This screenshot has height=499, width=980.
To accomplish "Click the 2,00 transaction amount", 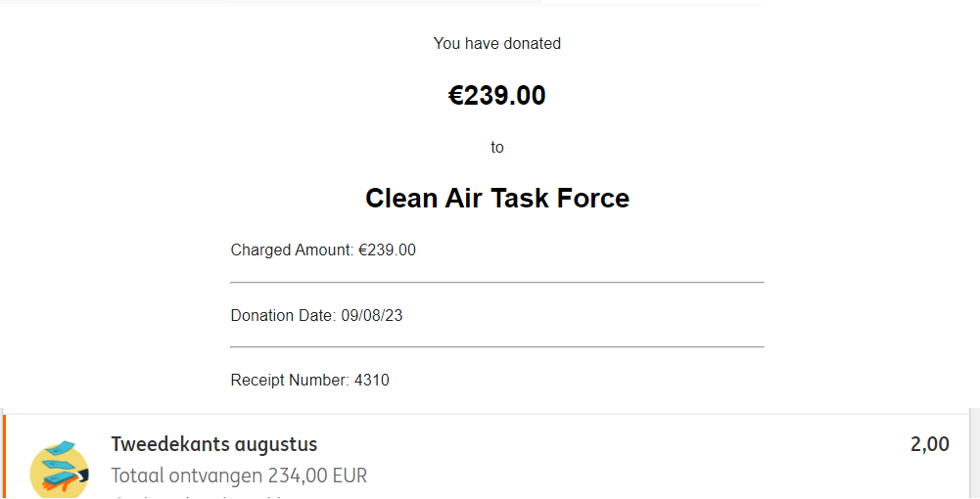I will [929, 444].
